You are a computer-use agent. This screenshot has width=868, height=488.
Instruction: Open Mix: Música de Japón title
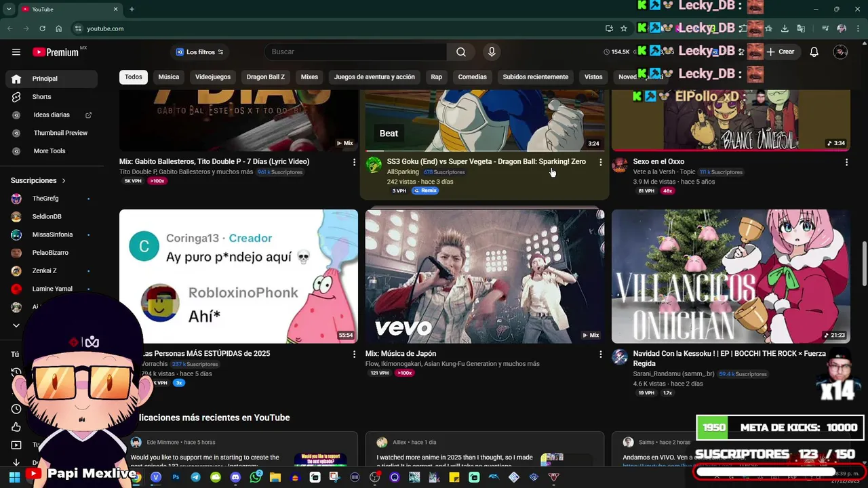401,354
